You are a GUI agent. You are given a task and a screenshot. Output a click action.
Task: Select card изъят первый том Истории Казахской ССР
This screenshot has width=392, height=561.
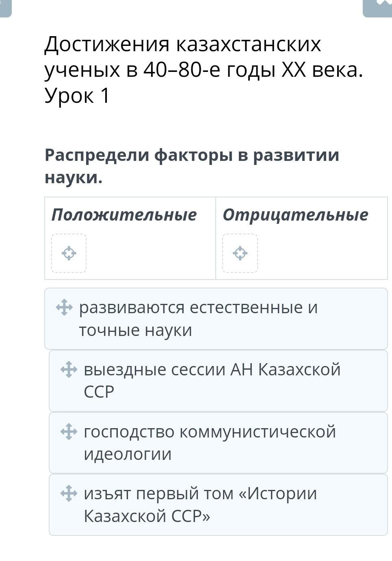click(x=218, y=505)
